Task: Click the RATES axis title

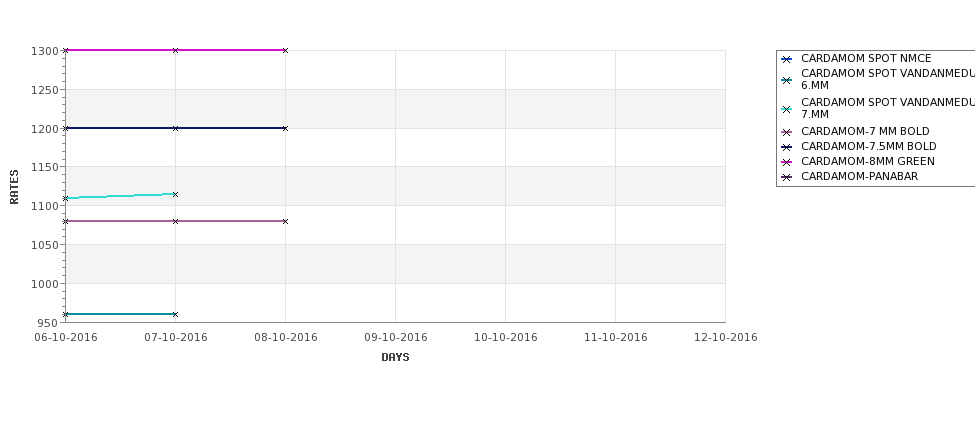Action: [15, 186]
